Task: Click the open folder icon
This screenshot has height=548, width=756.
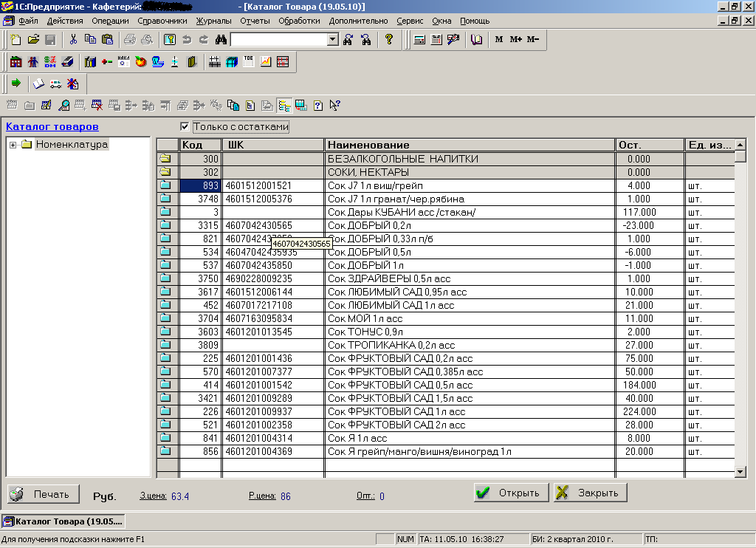Action: click(33, 40)
